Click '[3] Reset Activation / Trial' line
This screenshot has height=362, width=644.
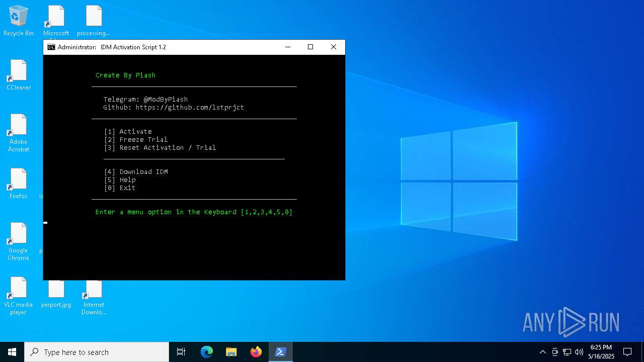(x=160, y=148)
